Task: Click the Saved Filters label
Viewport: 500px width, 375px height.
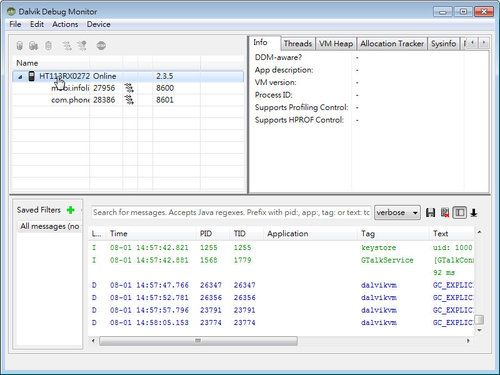Action: 39,210
